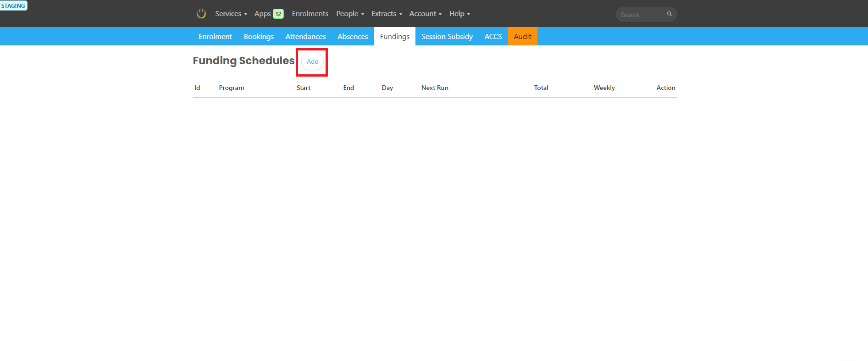Image resolution: width=868 pixels, height=361 pixels.
Task: Open the Services dropdown menu
Action: tap(231, 14)
